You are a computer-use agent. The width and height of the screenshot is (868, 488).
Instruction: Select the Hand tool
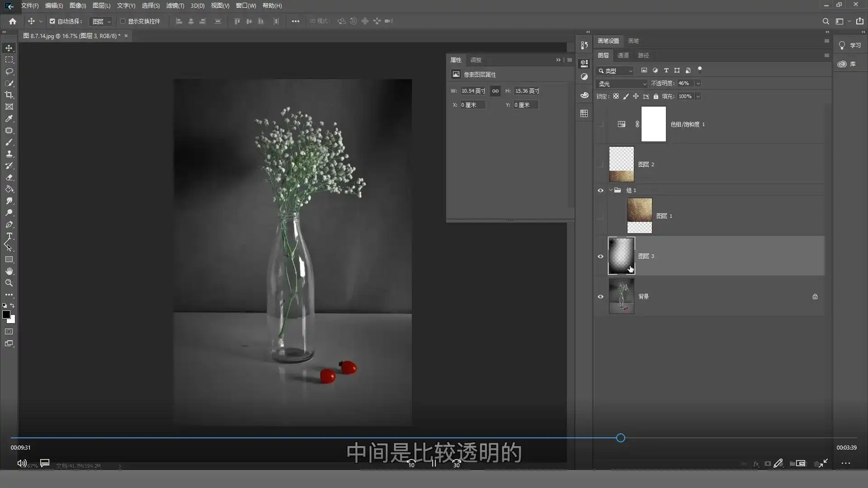9,271
